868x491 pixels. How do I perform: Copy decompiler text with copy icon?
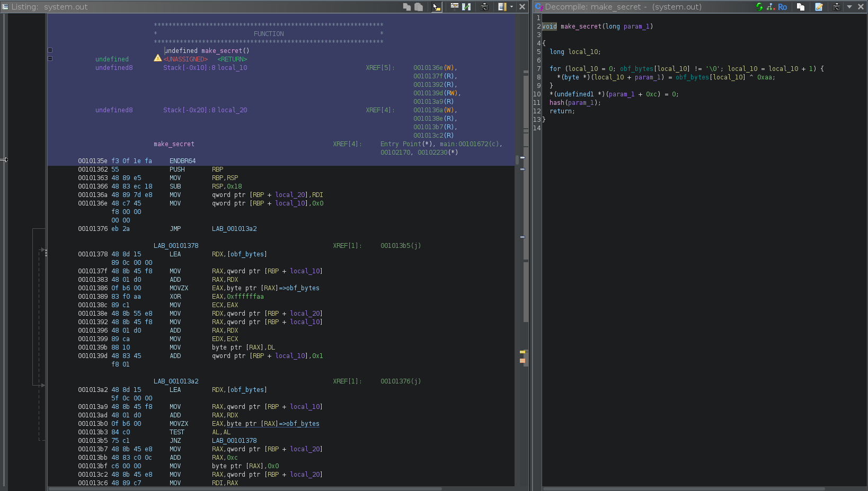[x=801, y=7]
